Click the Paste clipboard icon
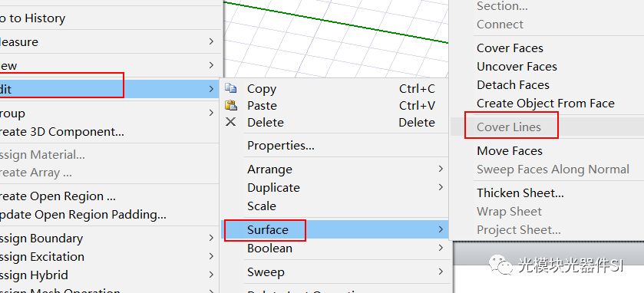The image size is (644, 293). click(231, 105)
